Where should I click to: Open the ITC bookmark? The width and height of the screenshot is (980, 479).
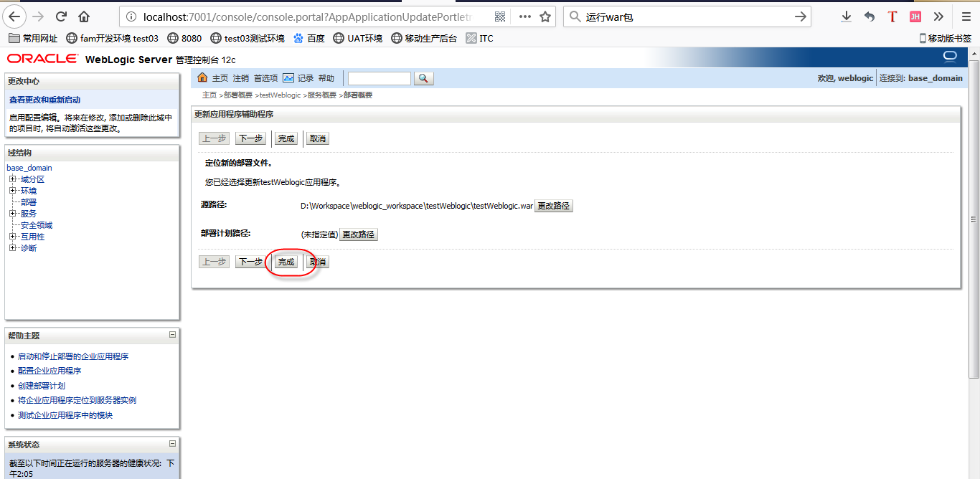pos(479,39)
